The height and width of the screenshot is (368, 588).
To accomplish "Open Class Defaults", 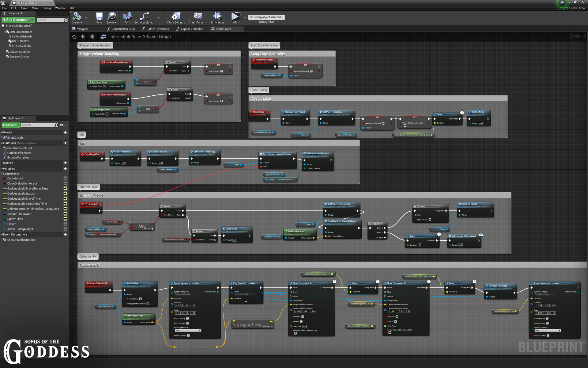I will (x=198, y=17).
